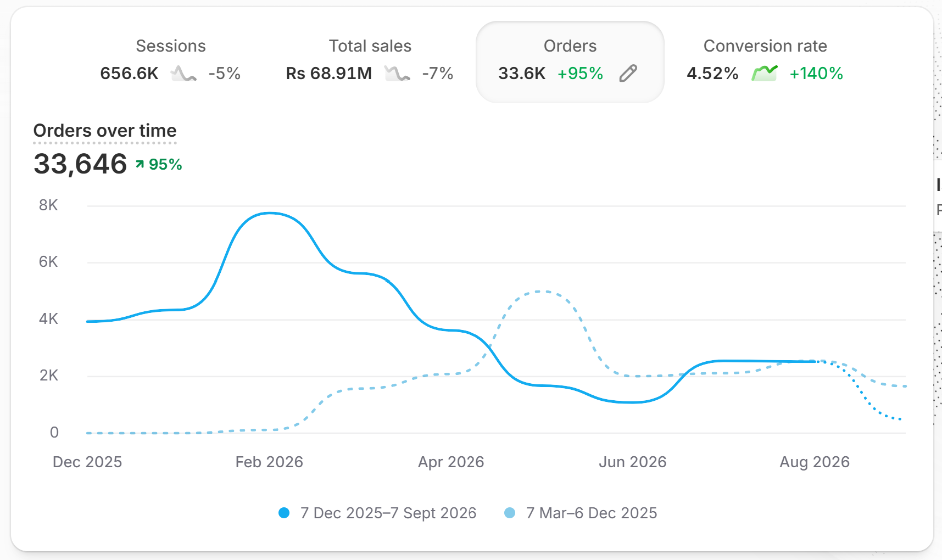This screenshot has height=560, width=942.
Task: Click the Orders over time heading
Action: click(x=105, y=131)
